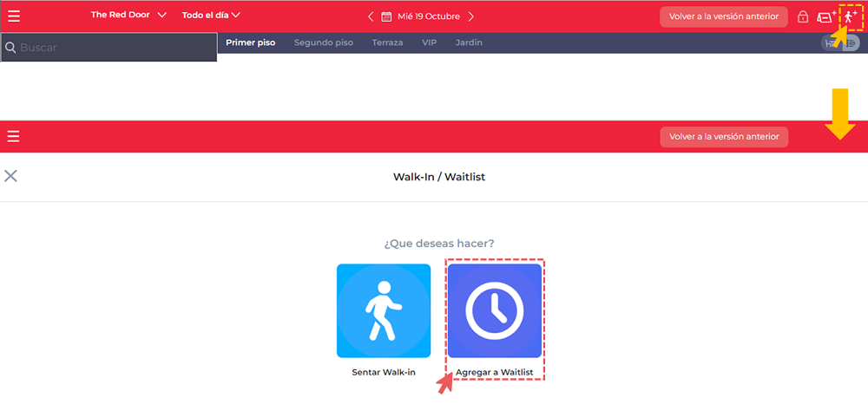
Task: Choose the Sentar Walk-in walking person tile
Action: click(384, 310)
